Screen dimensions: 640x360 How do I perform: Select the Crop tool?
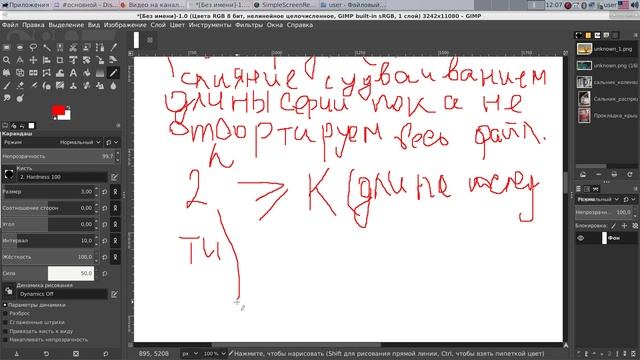click(x=60, y=60)
